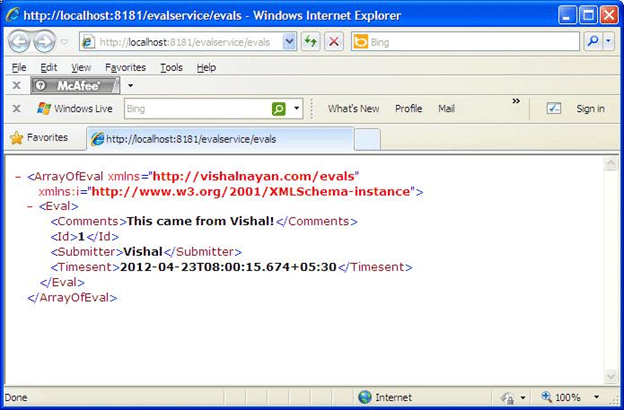Run search with the magnifier button
624x410 pixels.
[593, 41]
